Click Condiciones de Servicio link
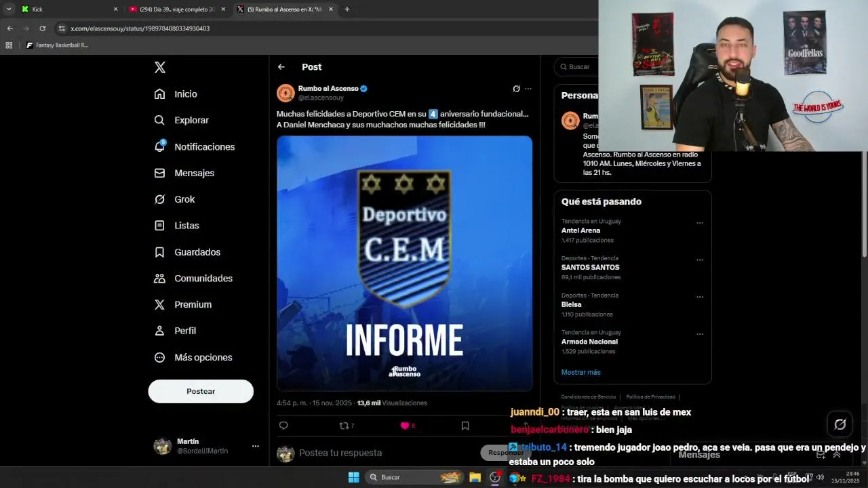Screen dimensions: 868x488 click(x=588, y=396)
